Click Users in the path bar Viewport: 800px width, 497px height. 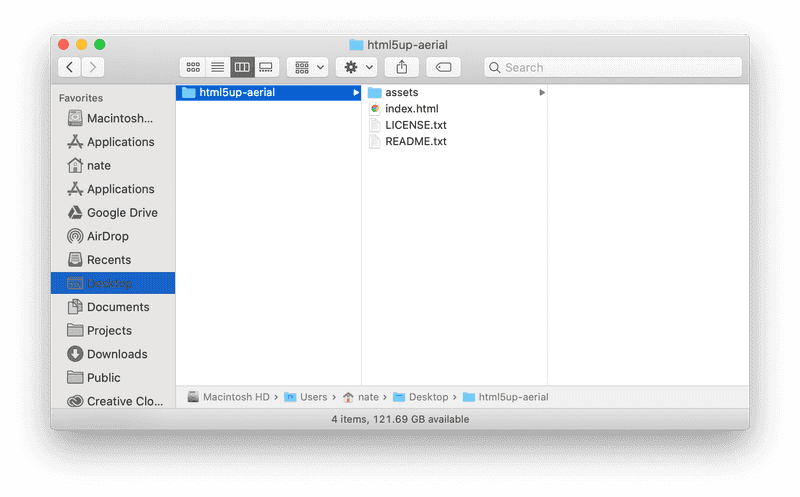tap(313, 397)
